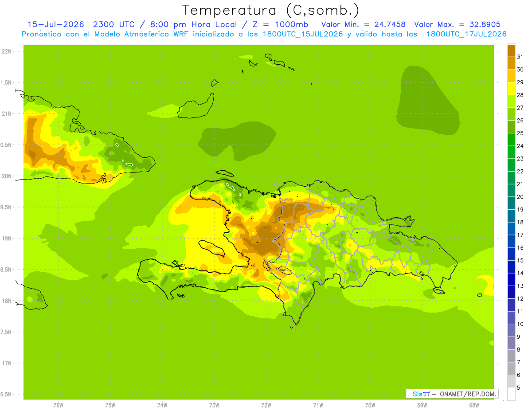Image resolution: width=532 pixels, height=411 pixels.
Task: Click the "1800UTC_17JUL2026" valid-until timestamp
Action: [x=466, y=34]
